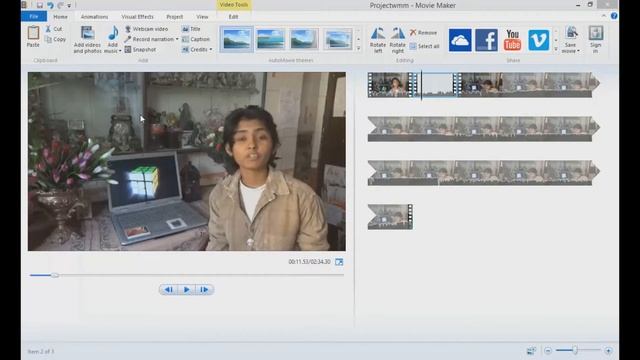Share the movie to OneDrive
This screenshot has width=640, height=360.
click(x=460, y=40)
